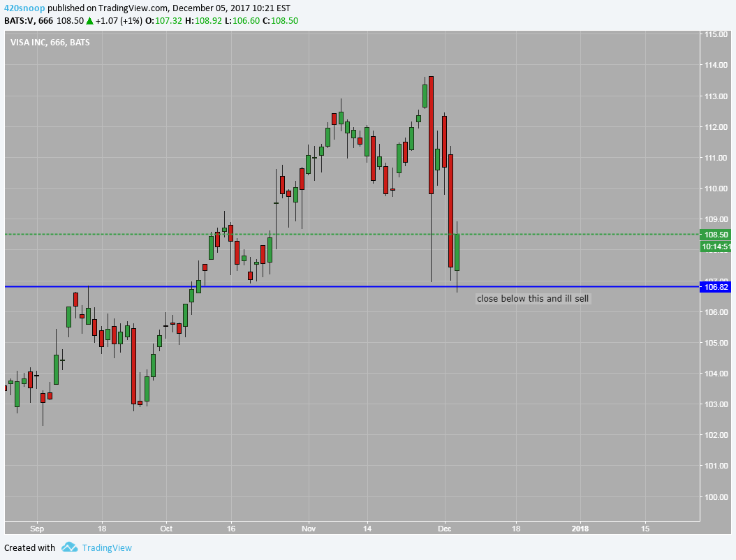Click the Oct date axis label
The width and height of the screenshot is (736, 560).
pyautogui.click(x=166, y=529)
